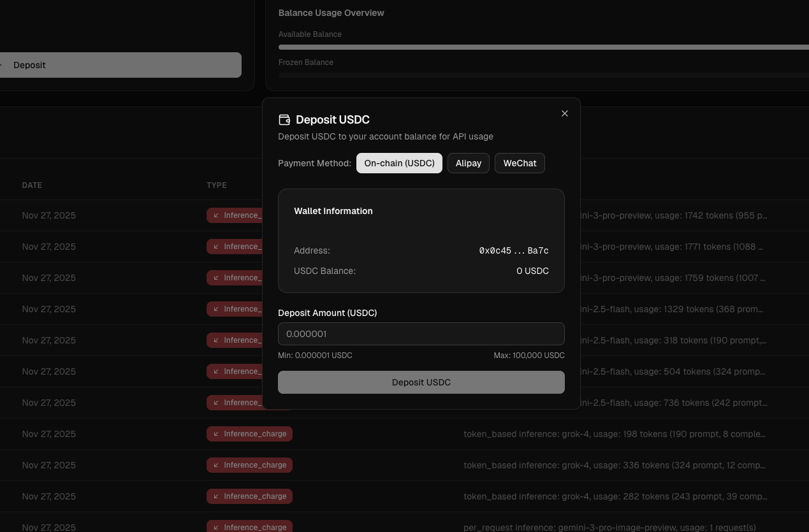This screenshot has width=809, height=532.
Task: Click the Frozen Balance progress bar
Action: pyautogui.click(x=543, y=75)
